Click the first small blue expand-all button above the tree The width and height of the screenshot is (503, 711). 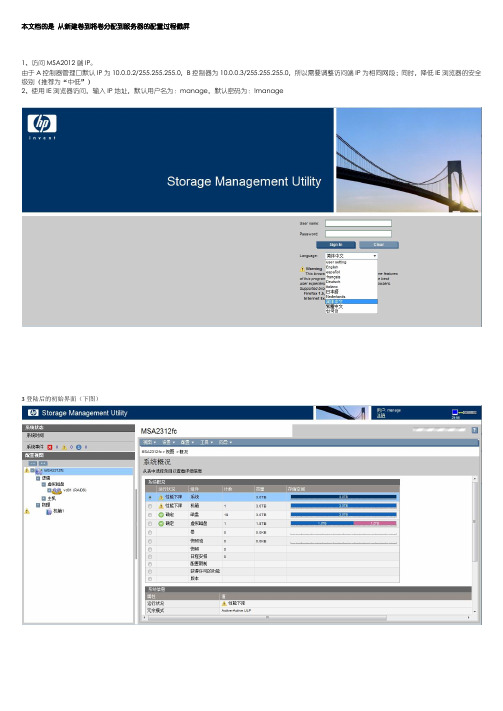[x=33, y=463]
